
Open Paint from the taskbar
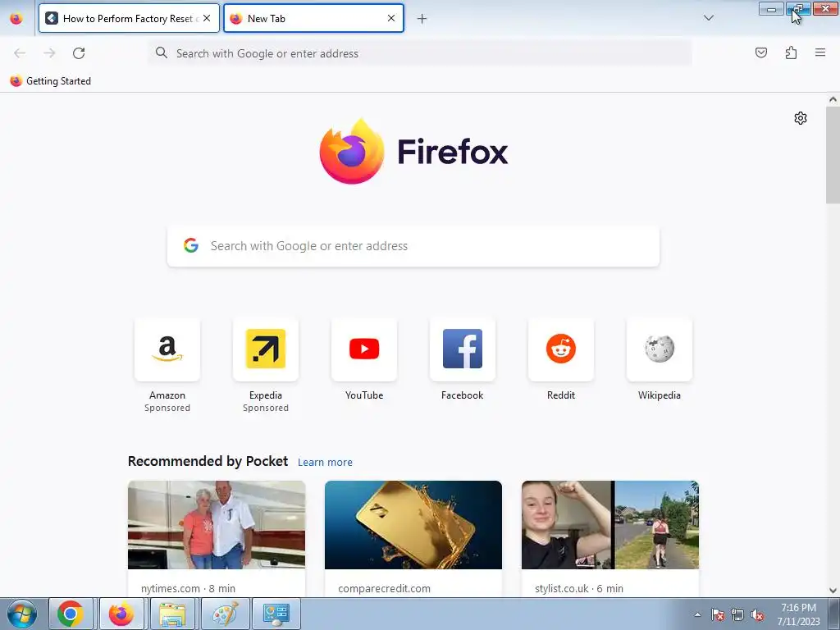point(226,614)
